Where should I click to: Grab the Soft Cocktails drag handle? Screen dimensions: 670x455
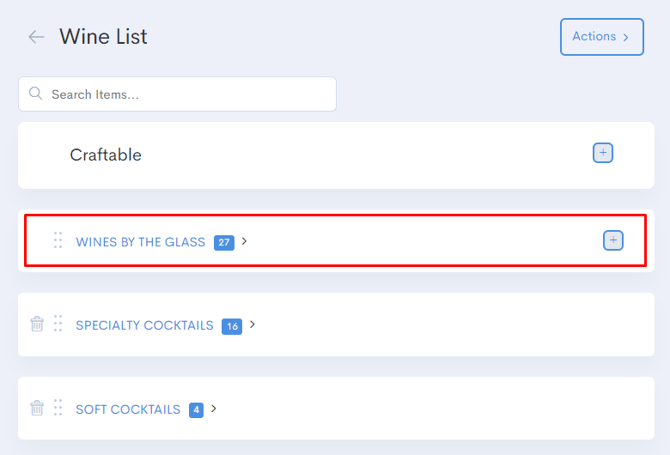[x=58, y=408]
